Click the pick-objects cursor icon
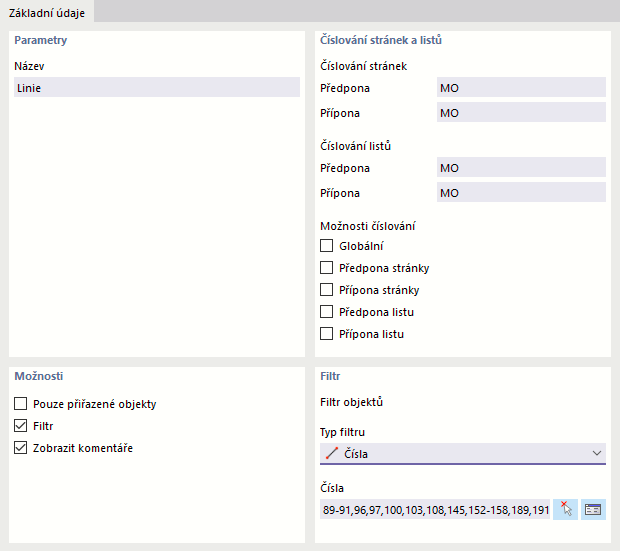This screenshot has width=620, height=551. 567,509
